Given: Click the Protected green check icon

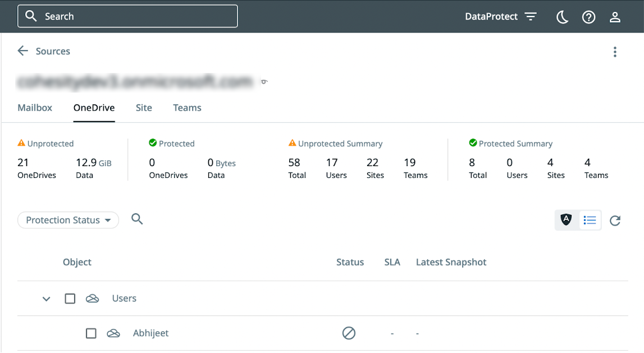Looking at the screenshot, I should (153, 143).
